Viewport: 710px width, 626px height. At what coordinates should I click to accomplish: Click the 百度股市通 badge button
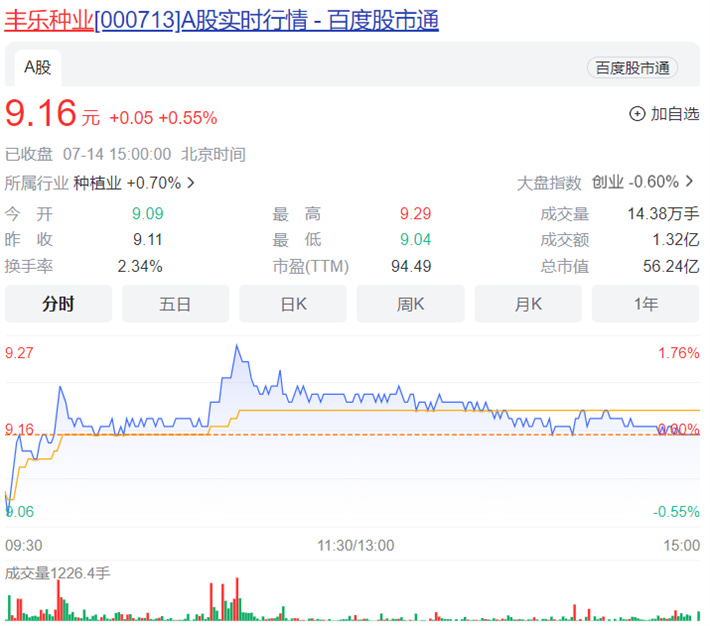(632, 68)
